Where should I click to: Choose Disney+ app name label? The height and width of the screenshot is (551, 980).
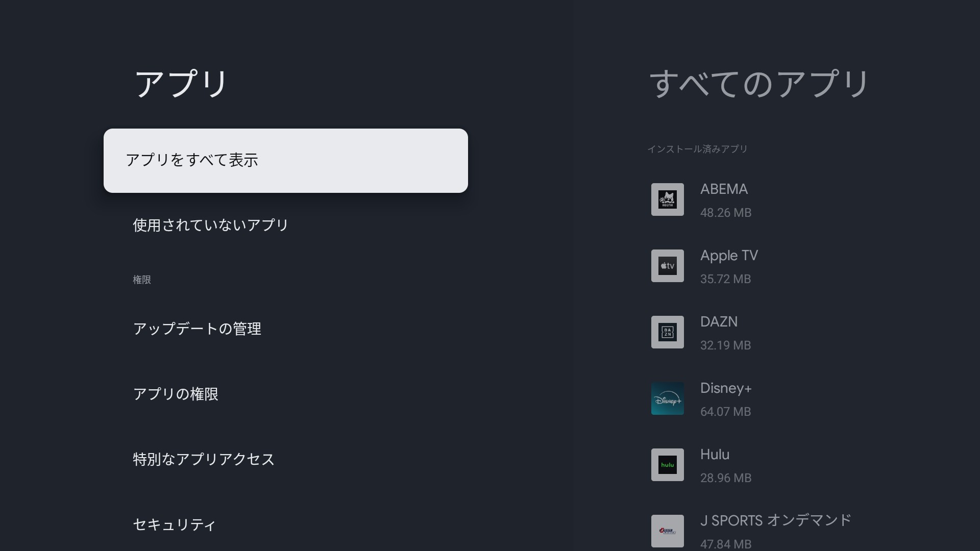click(726, 388)
